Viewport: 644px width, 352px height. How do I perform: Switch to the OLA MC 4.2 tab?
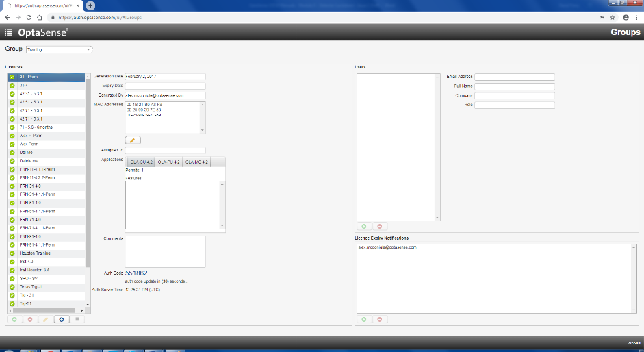(196, 162)
